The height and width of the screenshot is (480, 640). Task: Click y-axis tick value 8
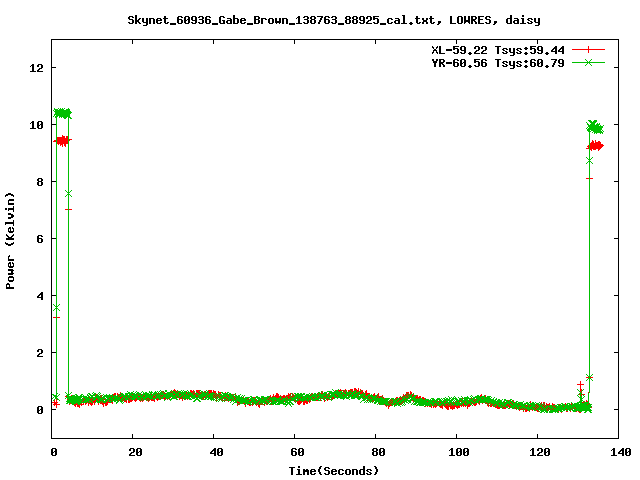pyautogui.click(x=40, y=182)
